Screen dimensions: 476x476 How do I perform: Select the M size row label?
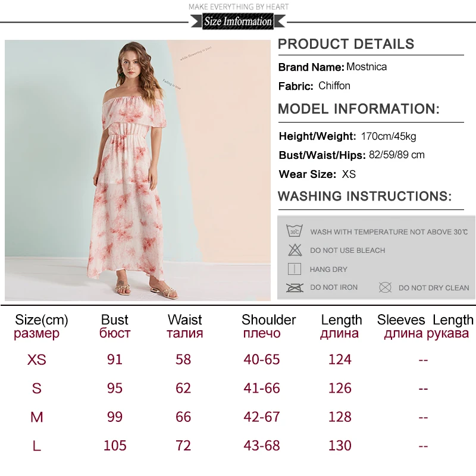point(36,417)
